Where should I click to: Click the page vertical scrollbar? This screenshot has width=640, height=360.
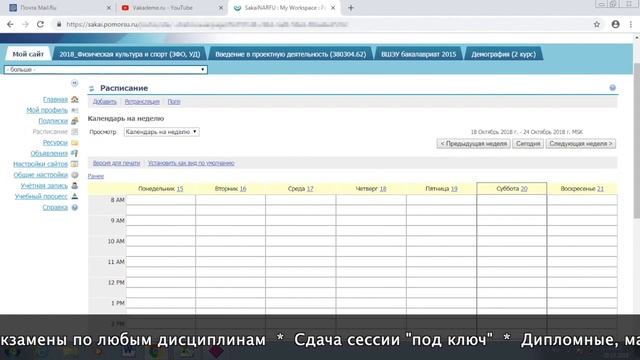coord(636,141)
